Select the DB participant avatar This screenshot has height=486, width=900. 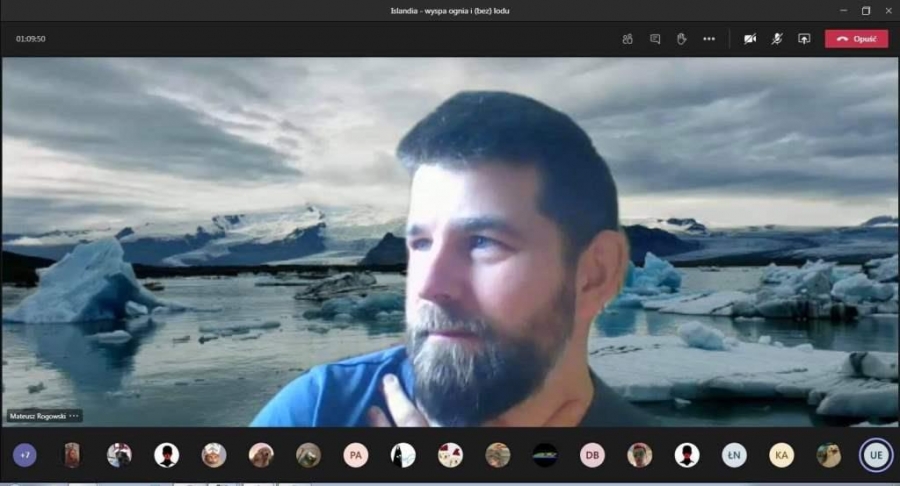point(592,455)
